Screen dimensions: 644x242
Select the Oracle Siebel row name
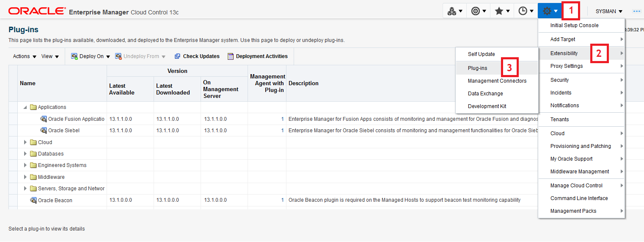[64, 131]
